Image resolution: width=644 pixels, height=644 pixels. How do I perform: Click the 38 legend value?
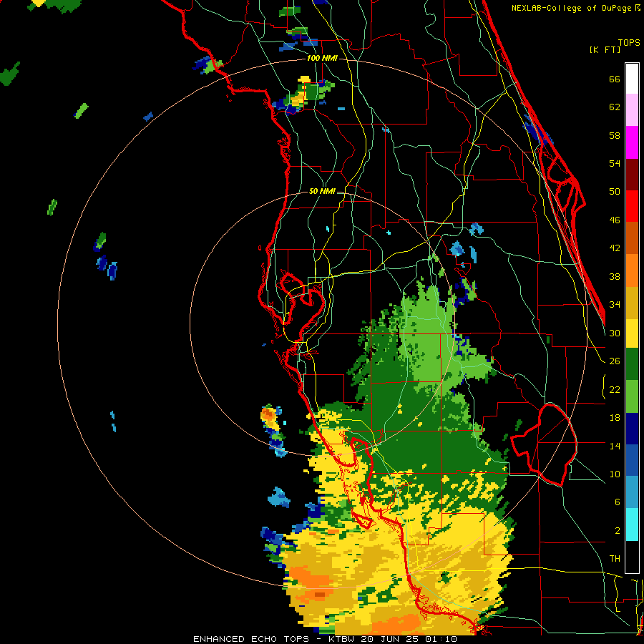615,277
